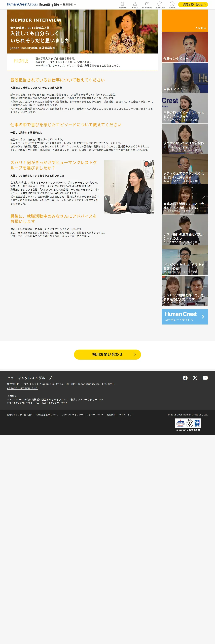Viewport: 215px width, 644px height.
Task: Click heading 仕事の中で喜びを感じたエピソードについて教えてください
Action: (66, 125)
